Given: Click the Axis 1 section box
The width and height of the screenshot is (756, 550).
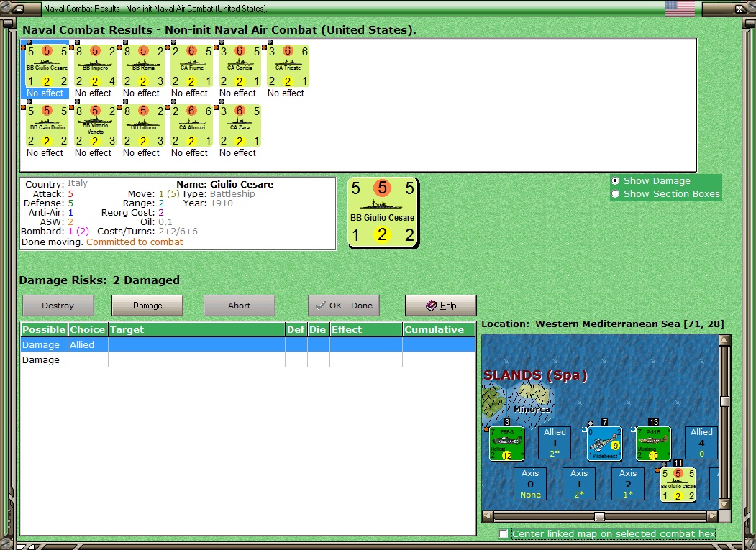Looking at the screenshot, I should point(579,484).
